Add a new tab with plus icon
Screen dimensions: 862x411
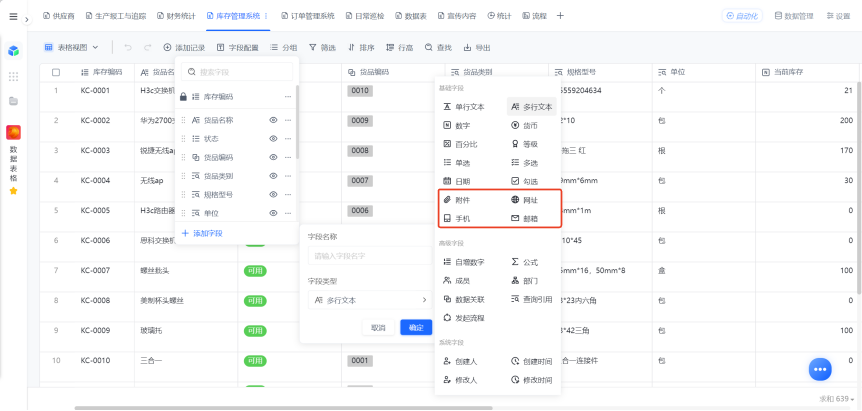tap(560, 16)
